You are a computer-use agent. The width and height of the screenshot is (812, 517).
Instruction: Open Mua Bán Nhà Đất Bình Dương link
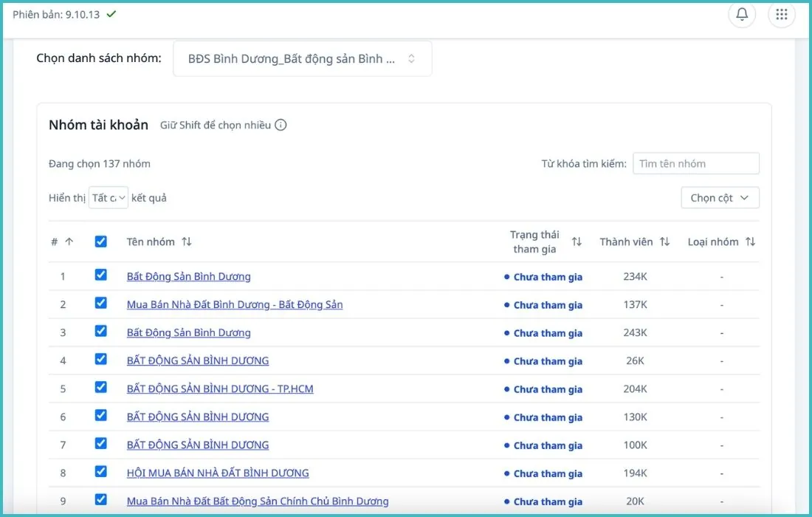pyautogui.click(x=235, y=304)
